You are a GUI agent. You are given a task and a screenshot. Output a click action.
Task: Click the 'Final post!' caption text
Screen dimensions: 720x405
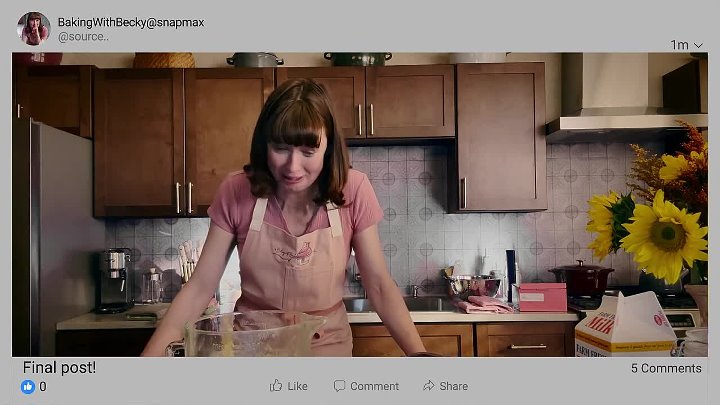pyautogui.click(x=59, y=367)
